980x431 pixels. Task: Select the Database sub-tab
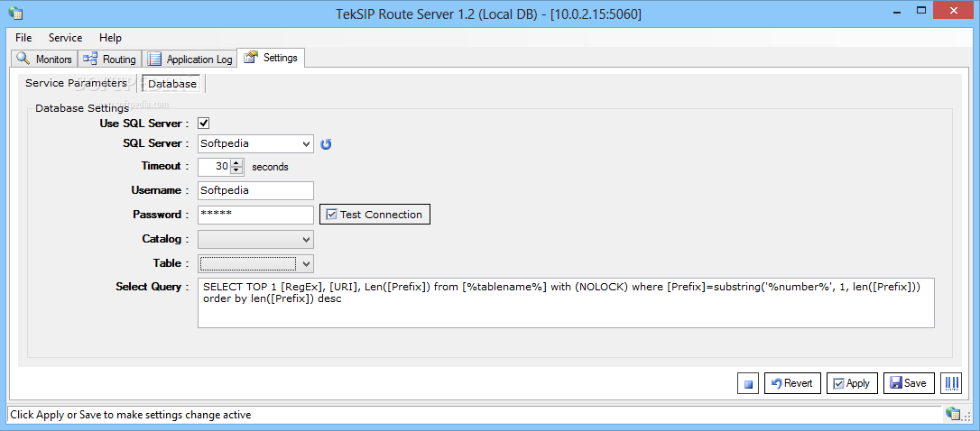(172, 84)
